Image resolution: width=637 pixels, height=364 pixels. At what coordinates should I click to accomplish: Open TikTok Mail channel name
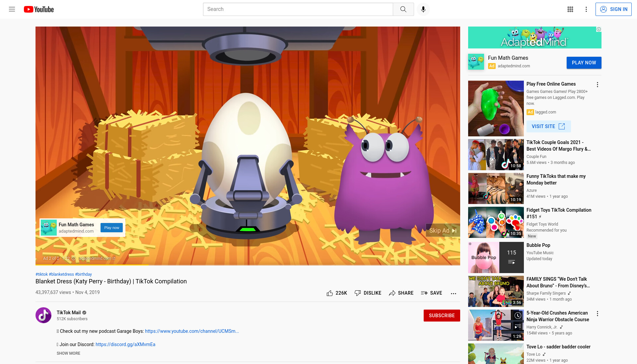(x=69, y=313)
